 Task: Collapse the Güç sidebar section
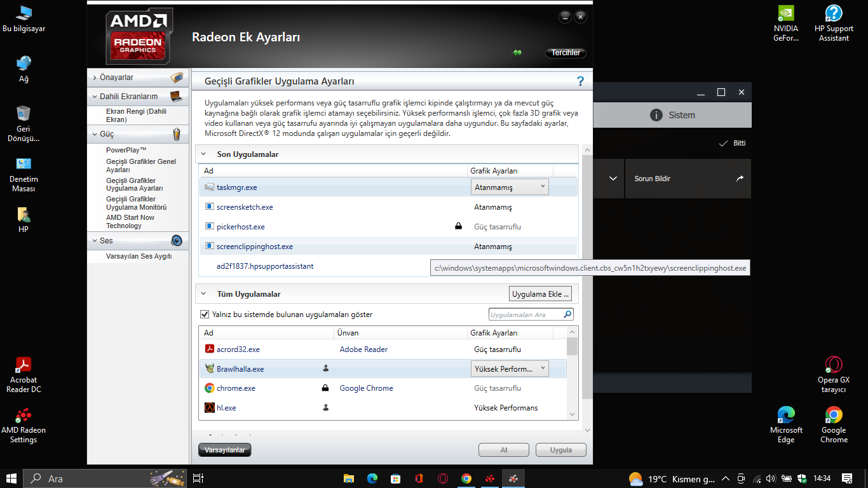(x=95, y=135)
